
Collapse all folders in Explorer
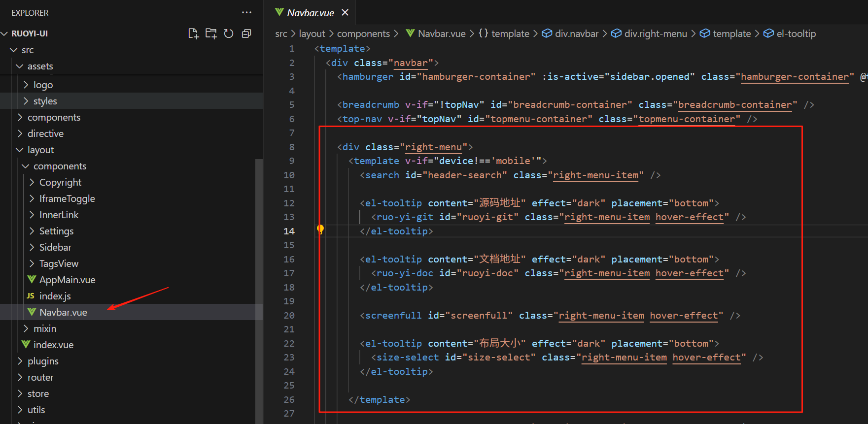(246, 33)
